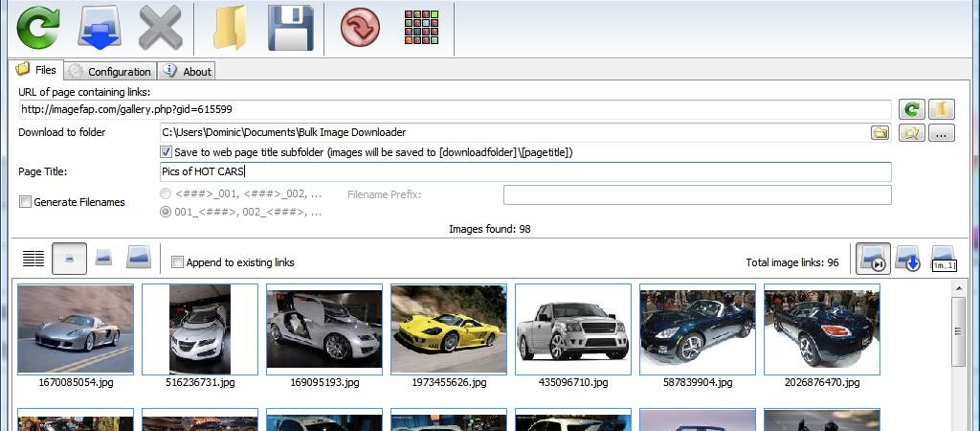The image size is (980, 431).
Task: Click the Page Title input field
Action: (x=525, y=172)
